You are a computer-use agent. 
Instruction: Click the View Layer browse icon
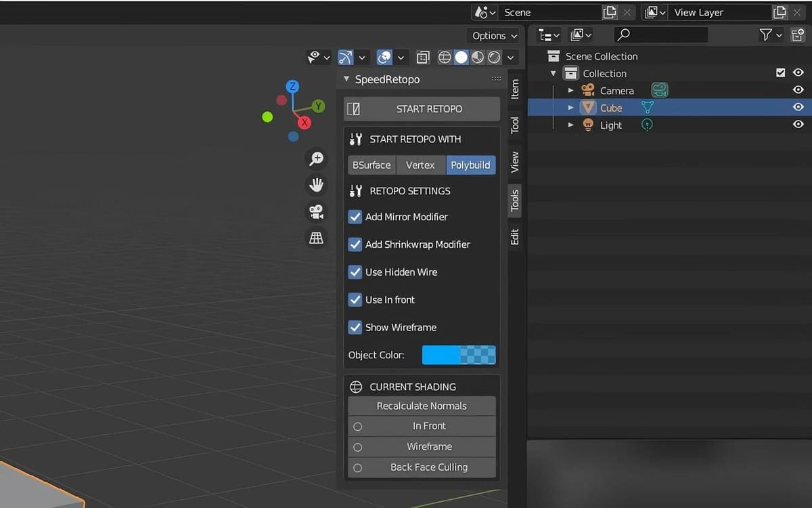[654, 12]
